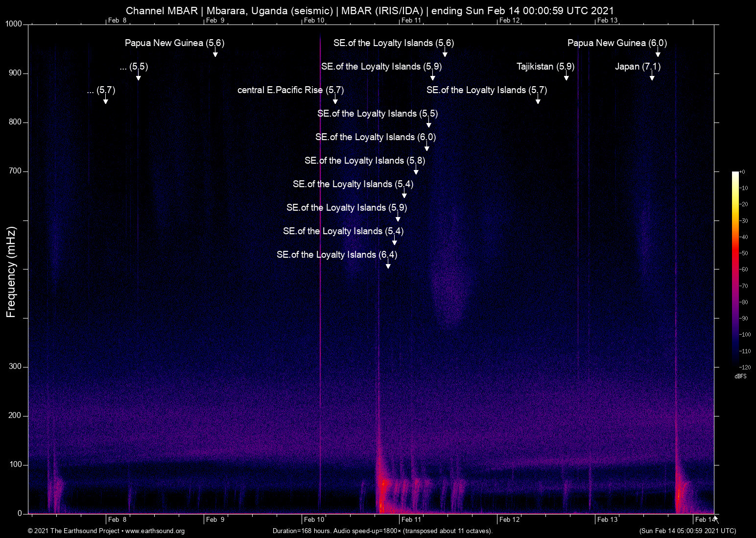Image resolution: width=756 pixels, height=538 pixels.
Task: Select the Papua New Guinea (6.0) event label
Action: coord(617,43)
